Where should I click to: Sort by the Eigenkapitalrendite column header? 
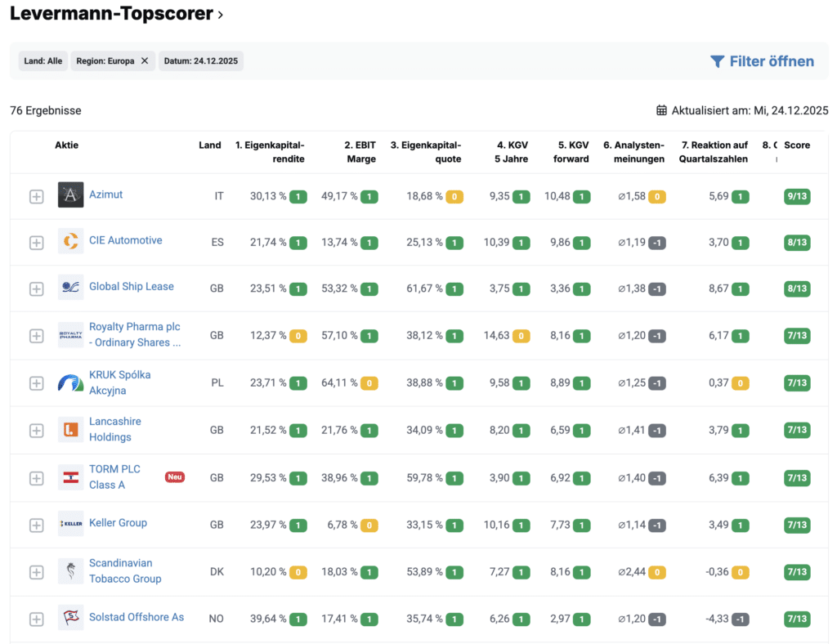coord(270,152)
